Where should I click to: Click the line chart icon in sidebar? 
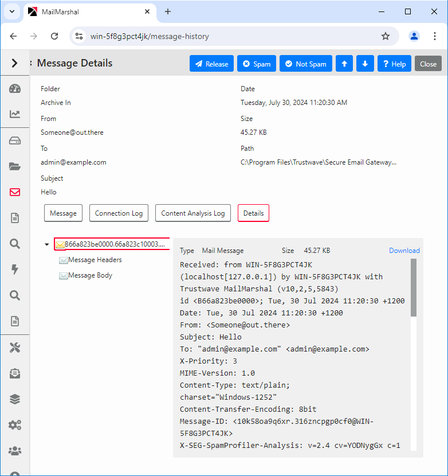pyautogui.click(x=15, y=114)
